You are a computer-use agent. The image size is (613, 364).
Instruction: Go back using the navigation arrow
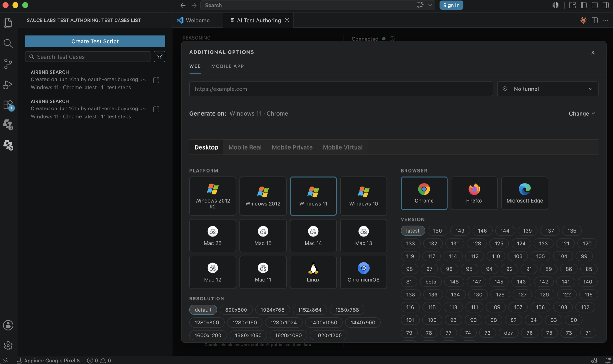(x=183, y=5)
